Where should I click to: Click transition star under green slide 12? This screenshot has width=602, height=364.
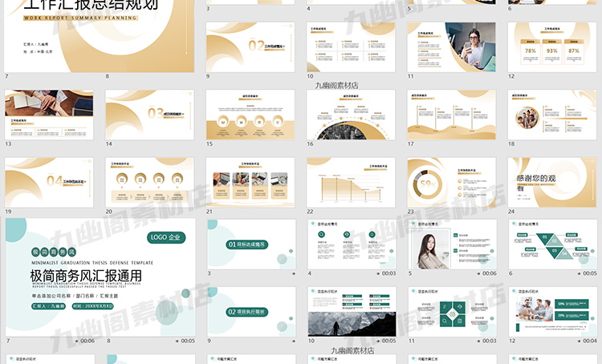point(580,341)
